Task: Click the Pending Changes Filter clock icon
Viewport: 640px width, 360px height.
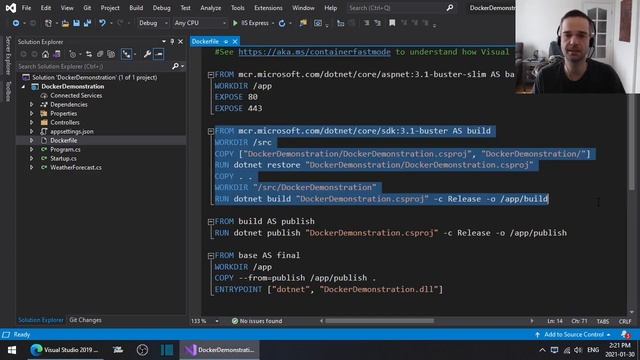Action: [x=72, y=54]
